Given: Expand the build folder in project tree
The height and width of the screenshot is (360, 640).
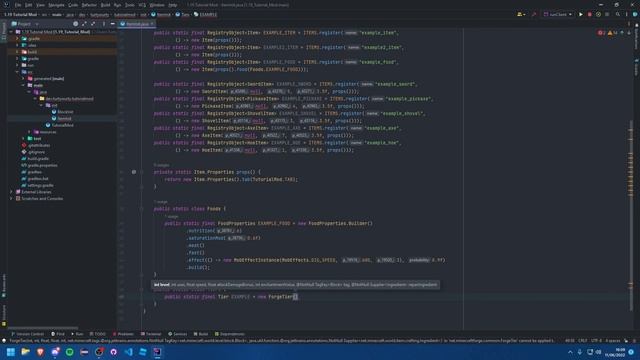Looking at the screenshot, I should coord(17,52).
